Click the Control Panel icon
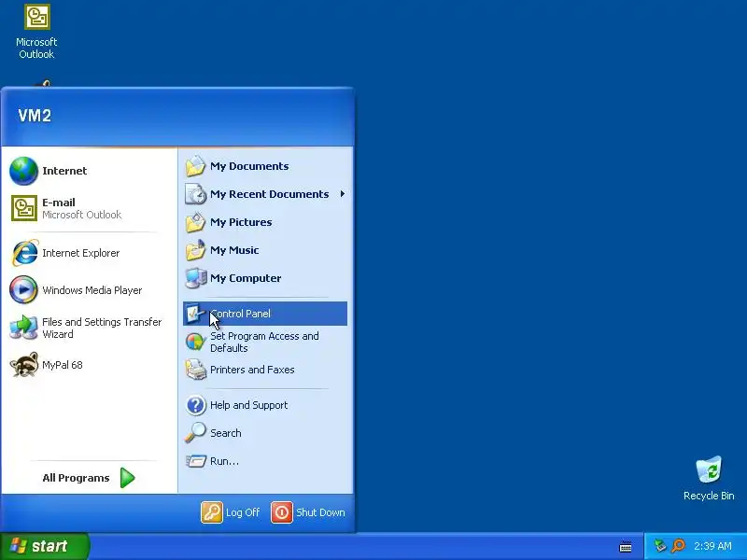Viewport: 747px width, 560px height. pos(194,314)
